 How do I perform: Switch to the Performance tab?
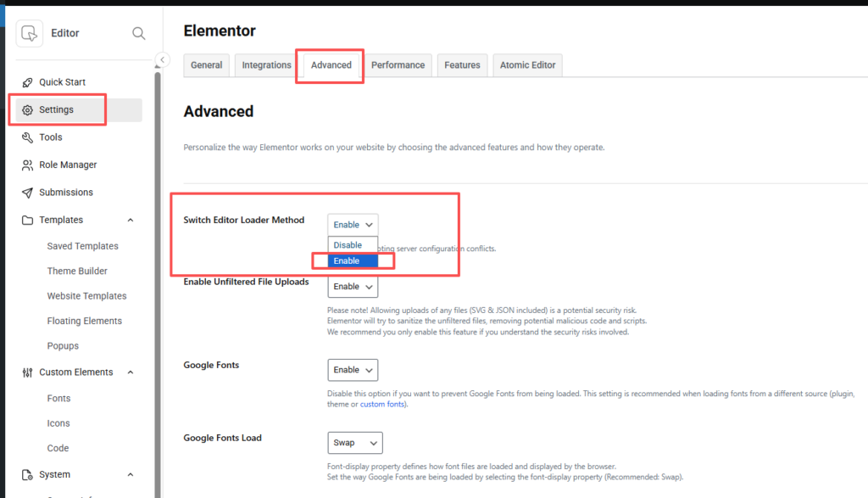click(x=398, y=64)
